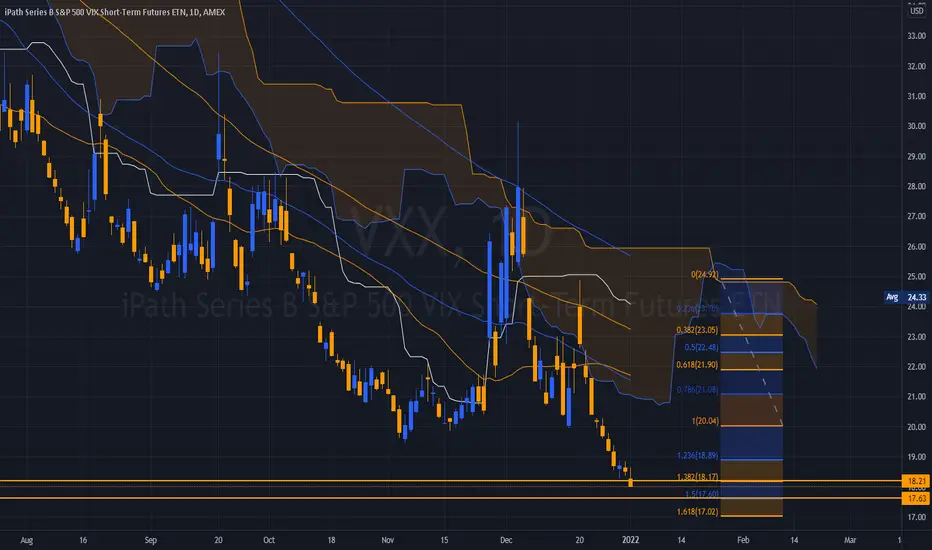The height and width of the screenshot is (550, 932).
Task: Click the 17.63 horizontal line price tag
Action: tap(917, 498)
